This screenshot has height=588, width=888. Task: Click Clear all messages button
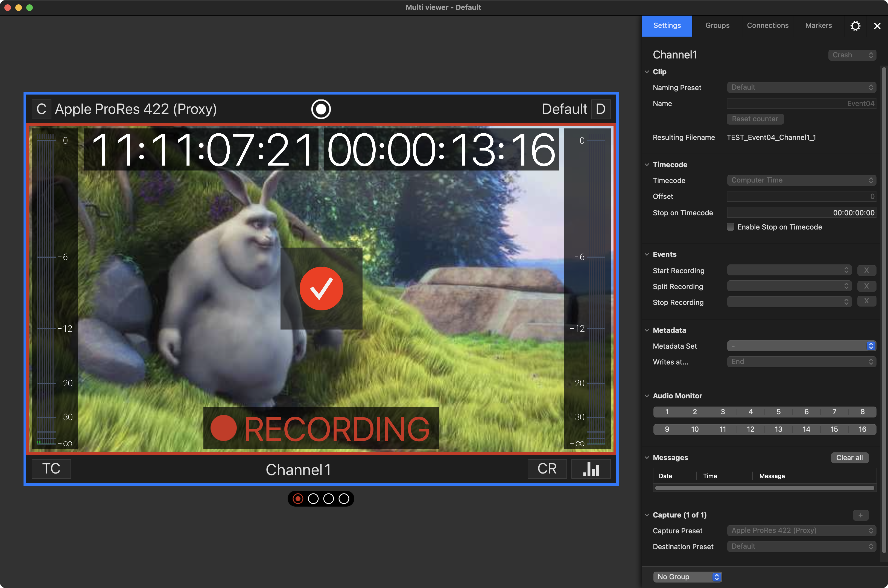(850, 458)
